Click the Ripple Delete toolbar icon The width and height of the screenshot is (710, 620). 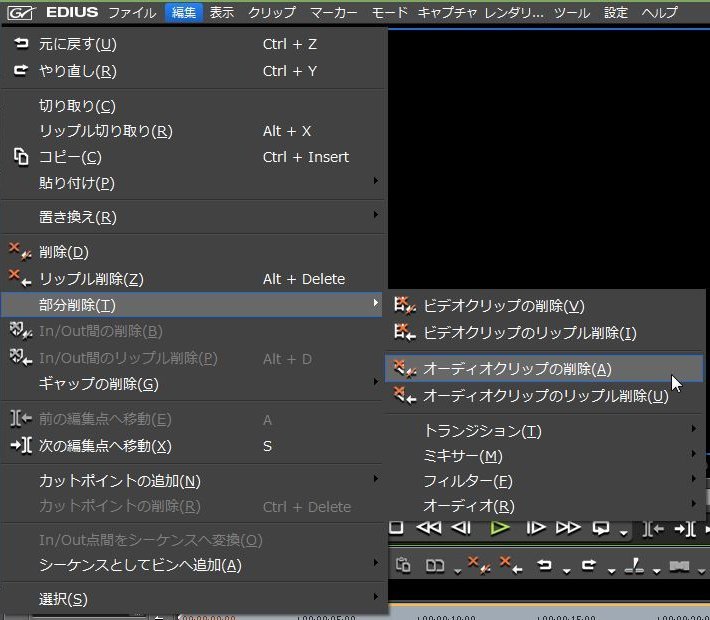pyautogui.click(x=511, y=565)
